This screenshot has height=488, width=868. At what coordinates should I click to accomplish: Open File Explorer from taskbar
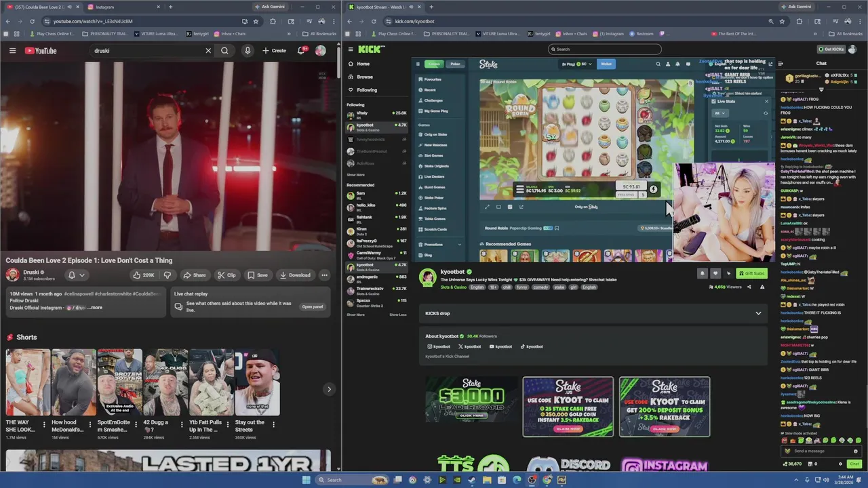click(487, 480)
